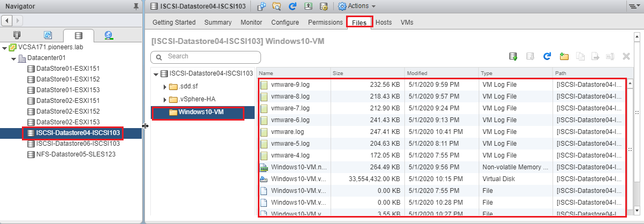The image size is (644, 224).
Task: Select DataStore02-ESXI151 in Navigator
Action: coord(63,101)
